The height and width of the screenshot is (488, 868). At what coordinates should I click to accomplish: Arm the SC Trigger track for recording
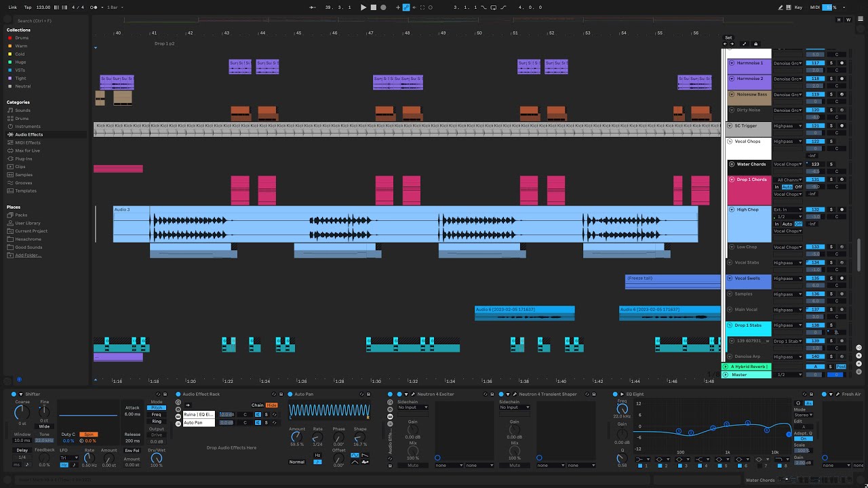point(842,126)
